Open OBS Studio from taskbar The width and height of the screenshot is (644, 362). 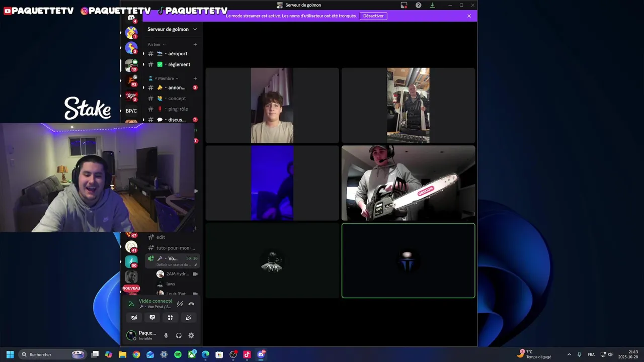233,354
